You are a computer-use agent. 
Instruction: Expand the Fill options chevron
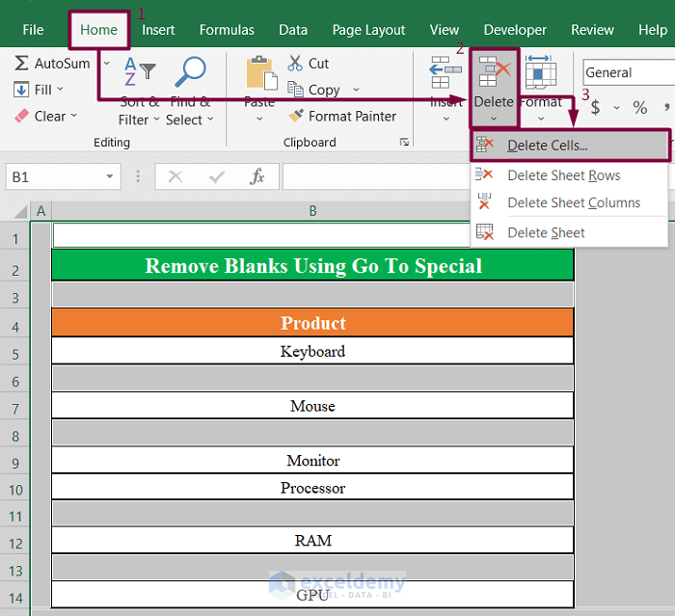point(60,89)
